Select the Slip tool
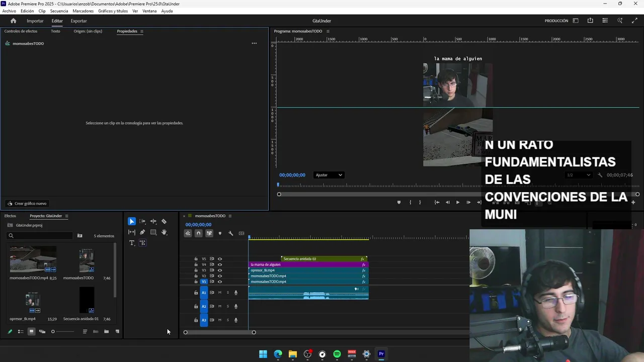644x362 pixels. 132,232
